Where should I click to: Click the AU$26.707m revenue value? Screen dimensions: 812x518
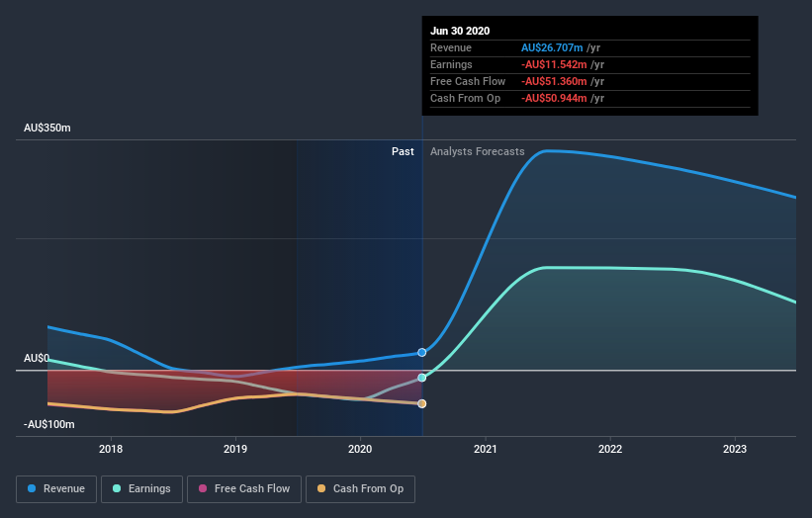pyautogui.click(x=552, y=47)
